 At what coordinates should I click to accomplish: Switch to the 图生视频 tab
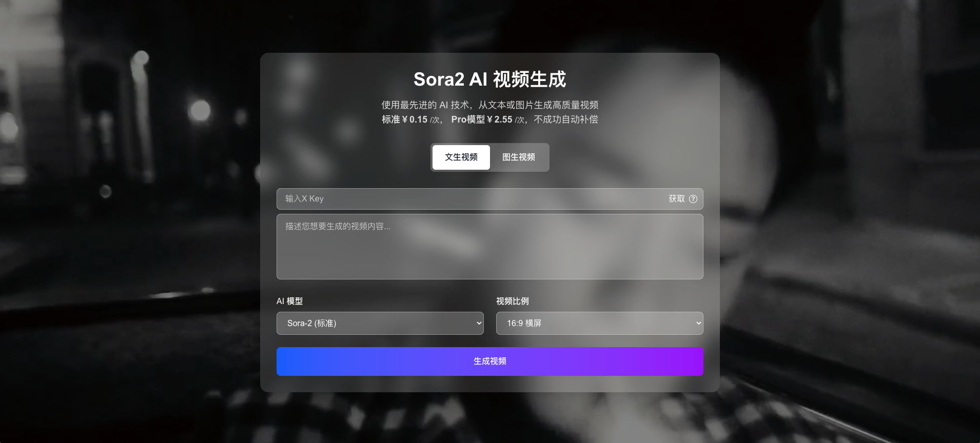pyautogui.click(x=518, y=157)
